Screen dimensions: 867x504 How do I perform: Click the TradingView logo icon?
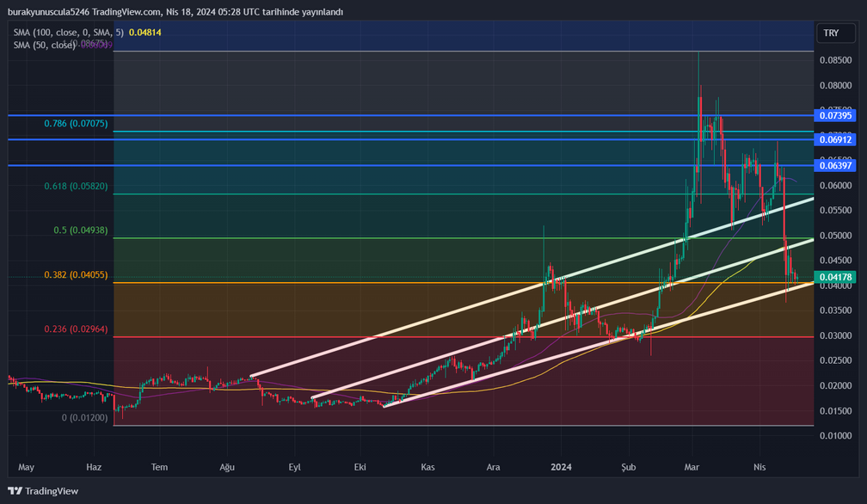[15, 491]
